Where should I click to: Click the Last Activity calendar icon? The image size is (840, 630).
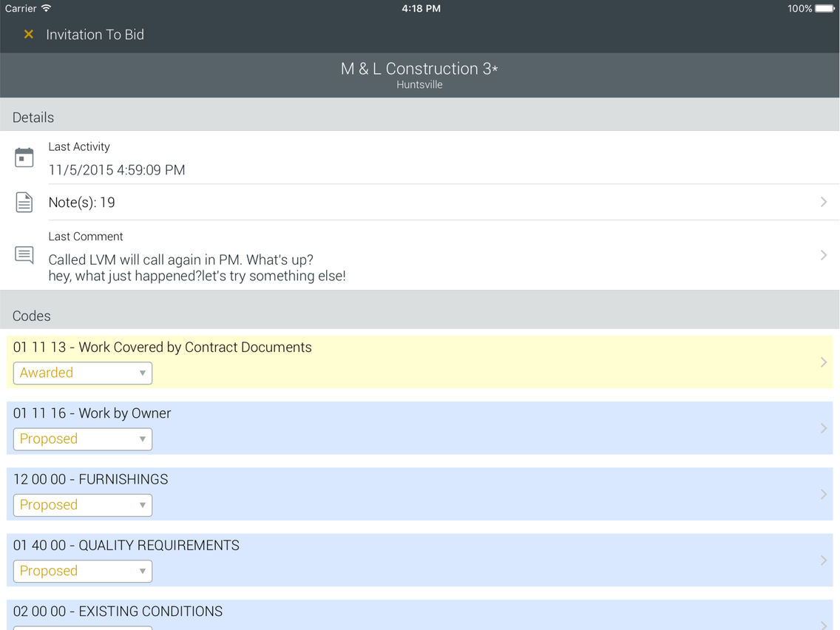pyautogui.click(x=24, y=157)
